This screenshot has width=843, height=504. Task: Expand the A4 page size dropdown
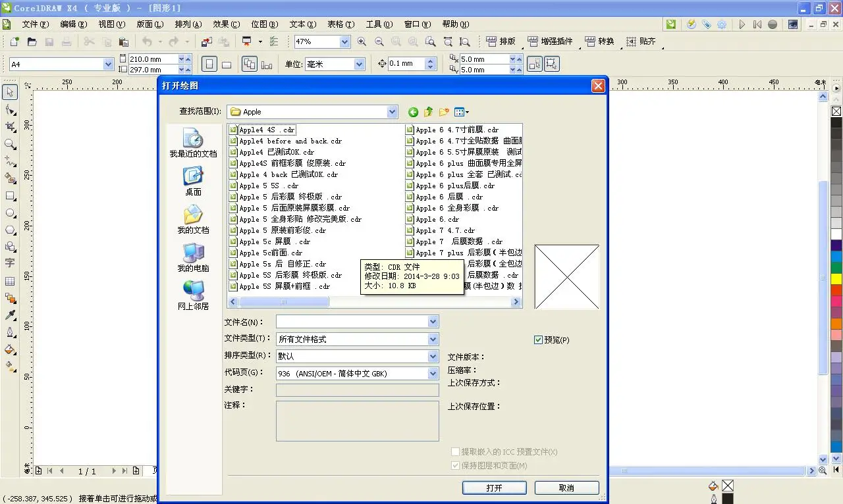pos(109,64)
